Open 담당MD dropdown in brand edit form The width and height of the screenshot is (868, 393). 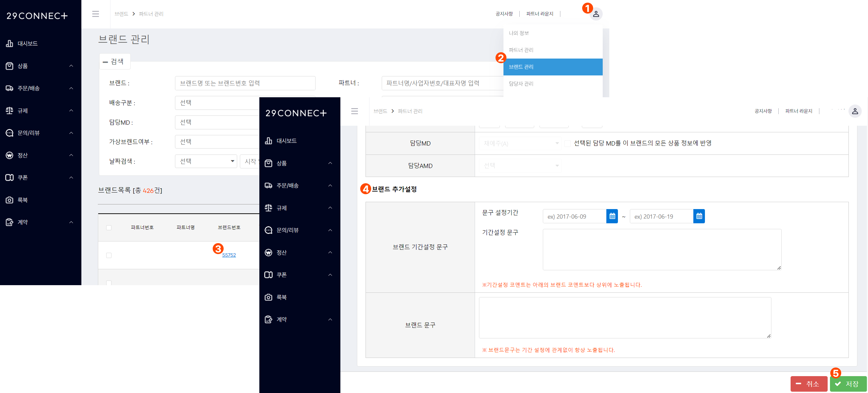(x=520, y=143)
